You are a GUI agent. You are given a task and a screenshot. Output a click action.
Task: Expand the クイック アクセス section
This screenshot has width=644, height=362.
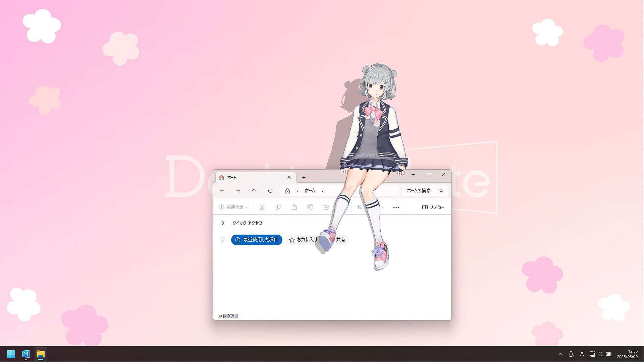point(223,223)
